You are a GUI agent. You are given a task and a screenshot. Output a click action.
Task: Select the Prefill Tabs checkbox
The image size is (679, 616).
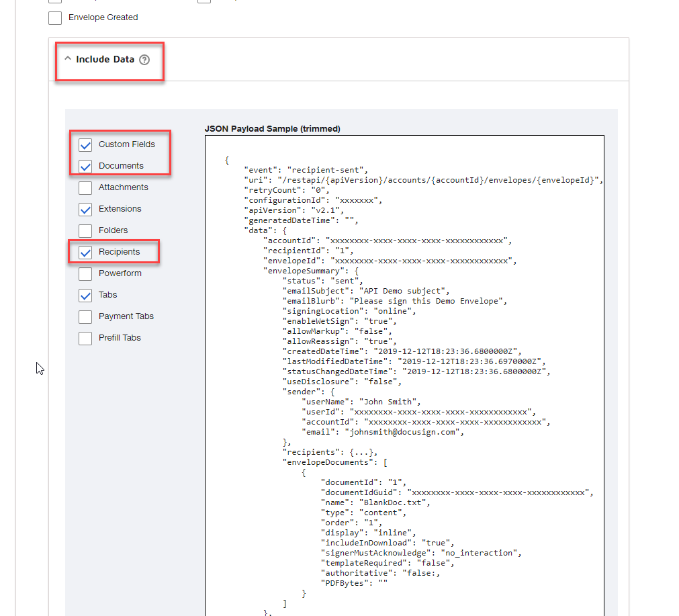85,338
